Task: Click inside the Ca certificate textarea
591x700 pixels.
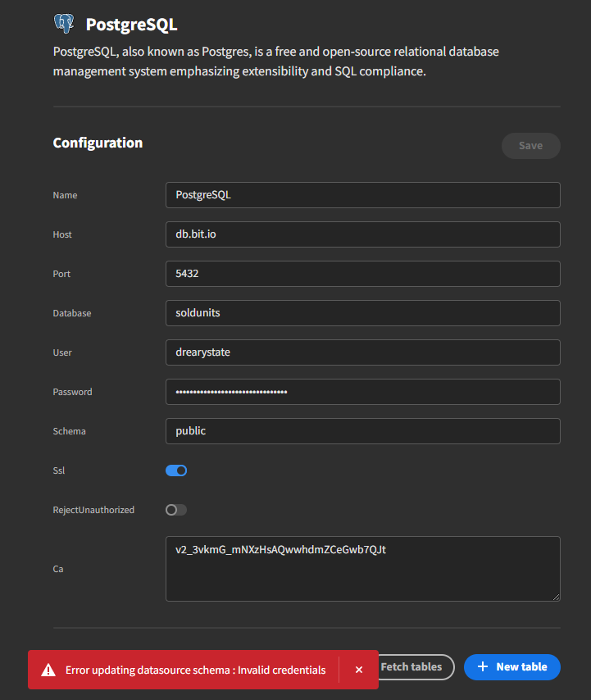Action: [x=362, y=568]
